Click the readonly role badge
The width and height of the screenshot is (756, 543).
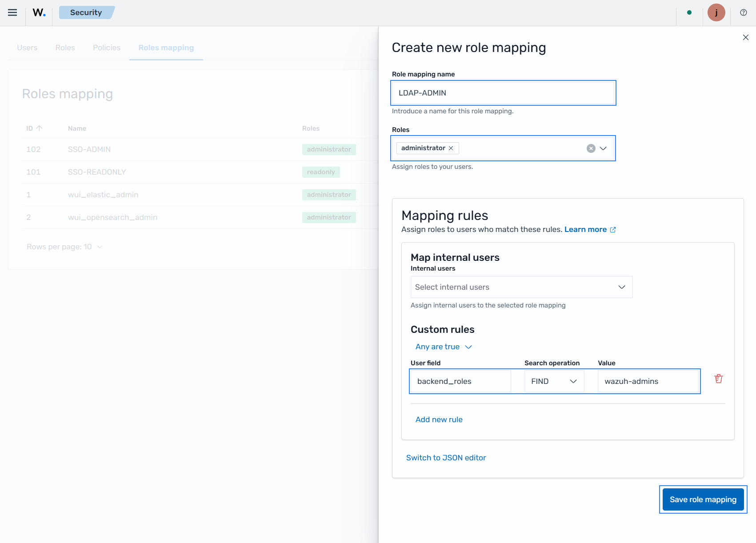point(321,172)
